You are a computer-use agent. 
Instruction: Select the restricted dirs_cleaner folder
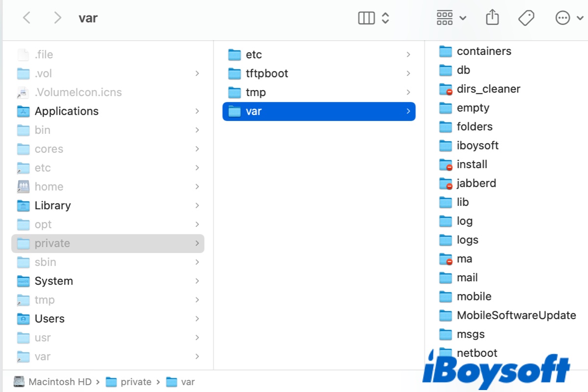pyautogui.click(x=488, y=89)
